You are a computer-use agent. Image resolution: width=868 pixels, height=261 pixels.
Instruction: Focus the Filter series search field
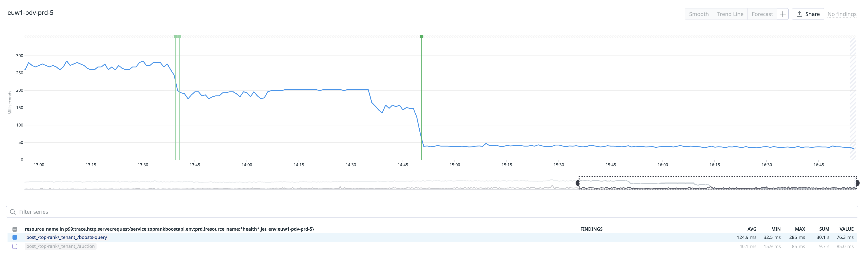(432, 212)
